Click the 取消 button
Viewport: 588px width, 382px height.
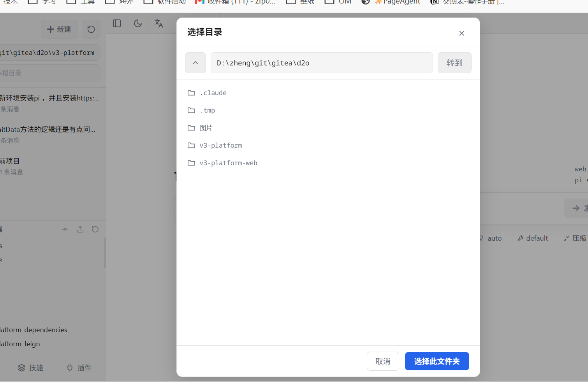383,361
